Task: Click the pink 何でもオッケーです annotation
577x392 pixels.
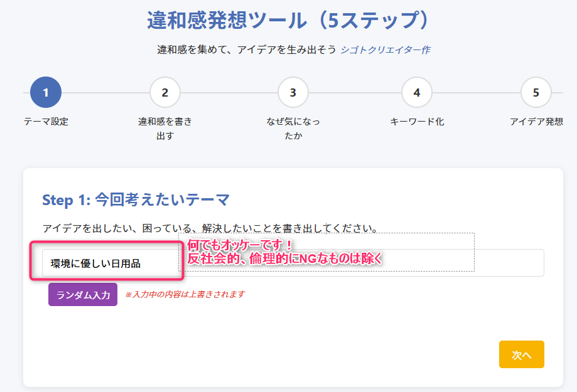Action: tap(240, 245)
